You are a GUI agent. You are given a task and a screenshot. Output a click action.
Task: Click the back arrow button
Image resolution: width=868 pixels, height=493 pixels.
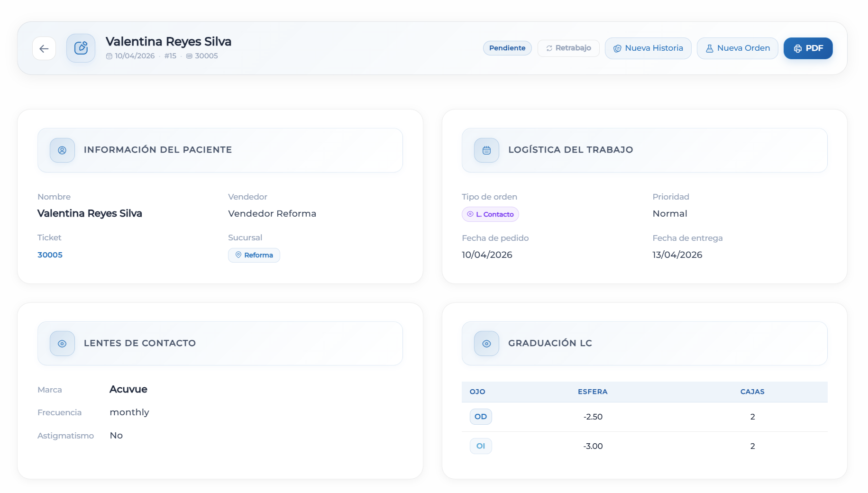tap(44, 48)
